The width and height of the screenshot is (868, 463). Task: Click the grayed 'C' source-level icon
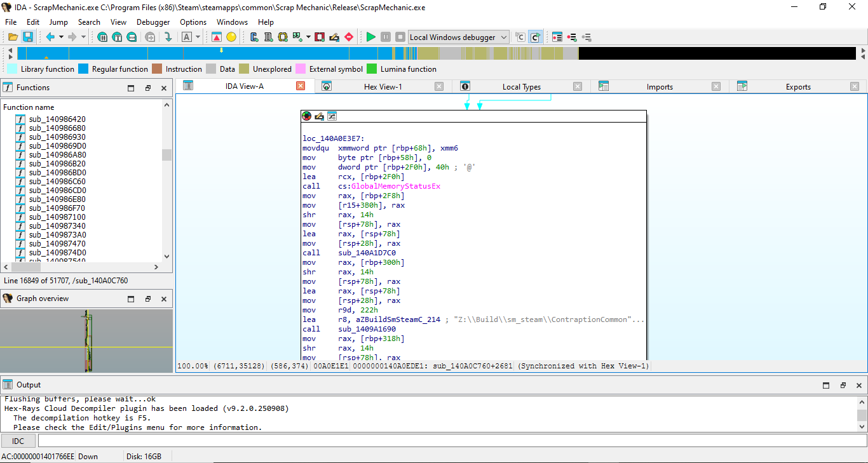[520, 37]
